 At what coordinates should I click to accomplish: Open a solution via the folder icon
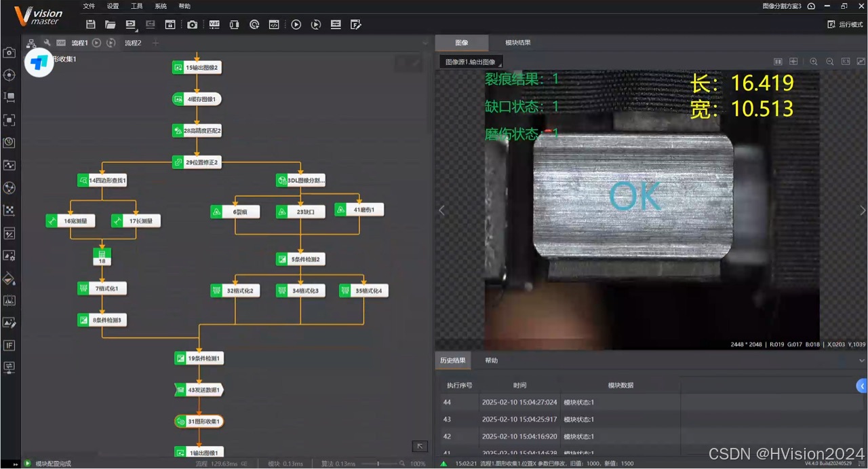pyautogui.click(x=110, y=24)
